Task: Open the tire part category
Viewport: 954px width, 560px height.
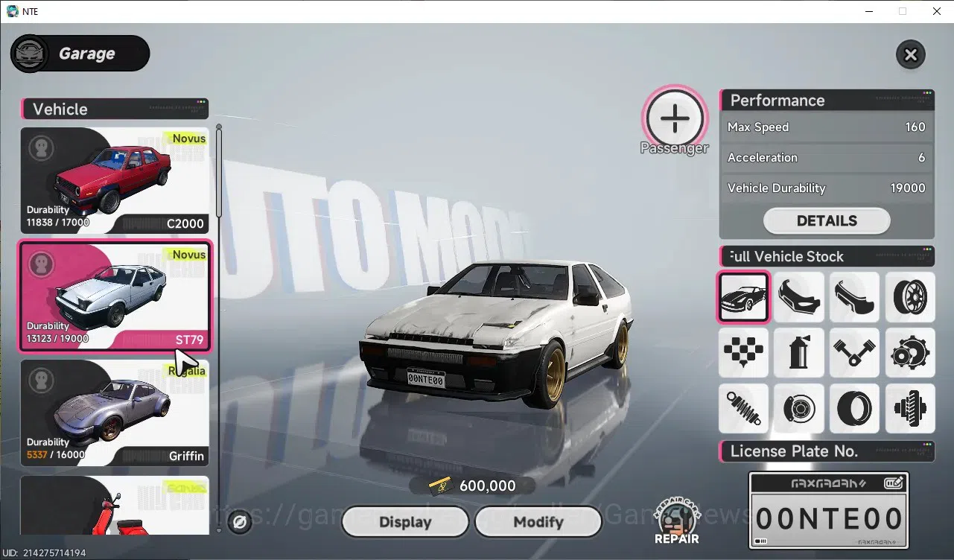Action: coord(854,408)
